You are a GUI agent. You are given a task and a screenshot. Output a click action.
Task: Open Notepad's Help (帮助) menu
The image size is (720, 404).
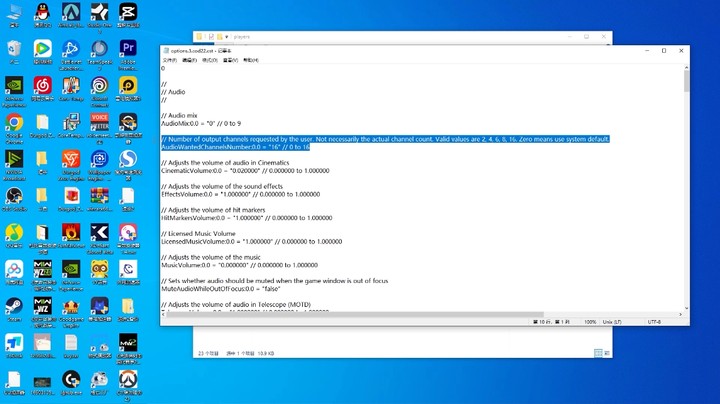tap(251, 60)
